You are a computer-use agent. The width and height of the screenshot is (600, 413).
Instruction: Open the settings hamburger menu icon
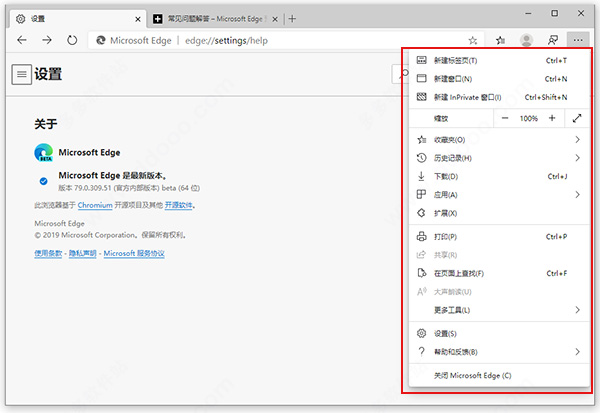pos(21,74)
